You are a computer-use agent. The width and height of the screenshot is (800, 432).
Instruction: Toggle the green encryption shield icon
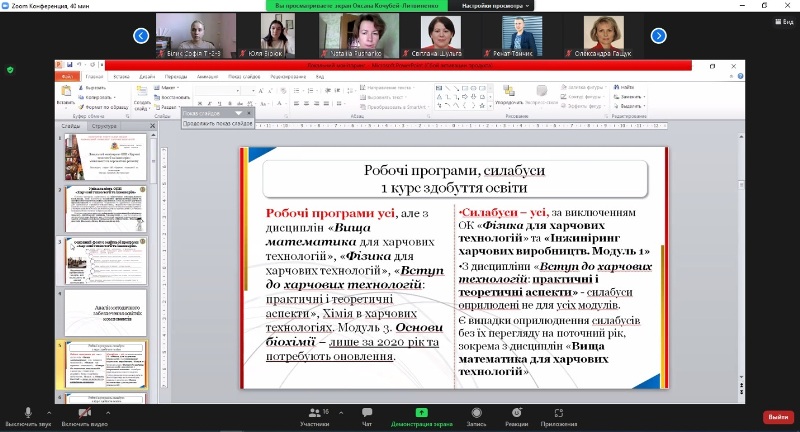pyautogui.click(x=10, y=70)
